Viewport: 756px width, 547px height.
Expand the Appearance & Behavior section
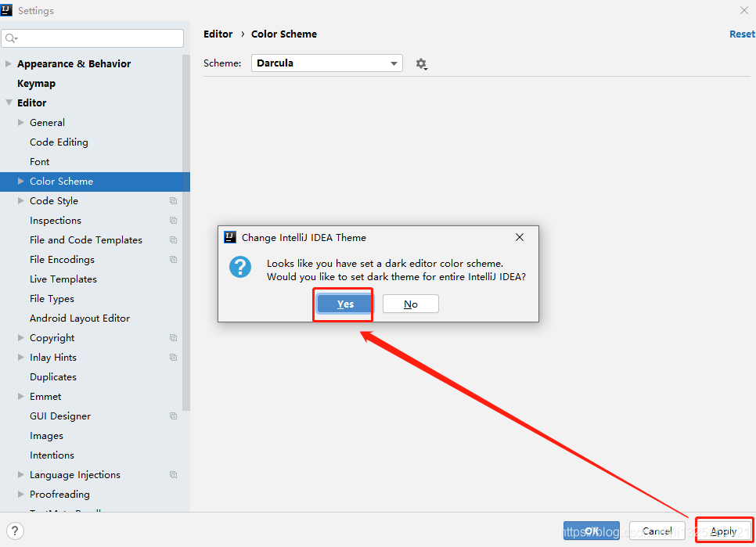click(x=8, y=63)
